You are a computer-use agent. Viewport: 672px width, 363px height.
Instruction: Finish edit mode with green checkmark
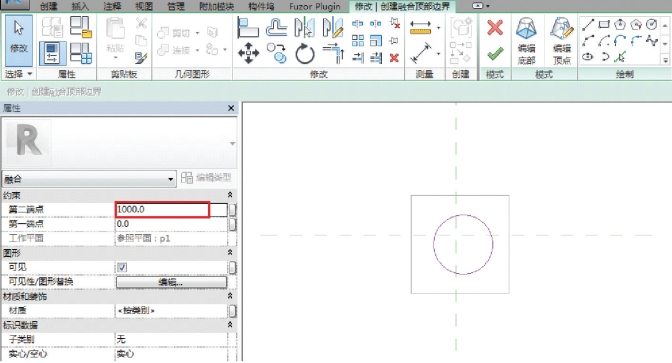pyautogui.click(x=495, y=54)
